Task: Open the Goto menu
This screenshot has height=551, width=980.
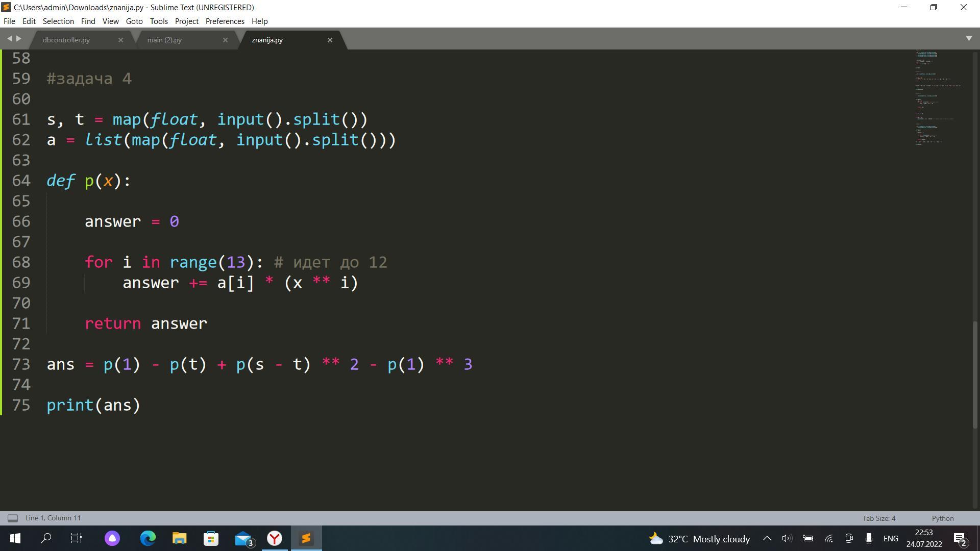Action: coord(134,21)
